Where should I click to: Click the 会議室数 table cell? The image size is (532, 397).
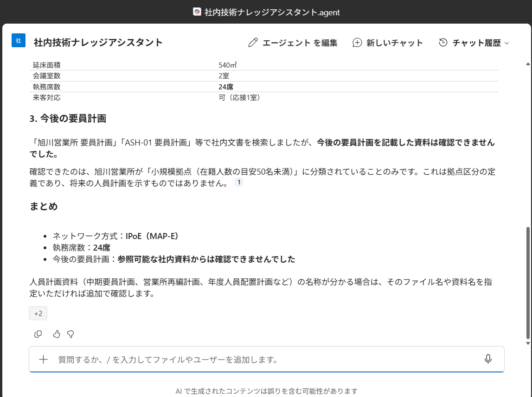(46, 76)
